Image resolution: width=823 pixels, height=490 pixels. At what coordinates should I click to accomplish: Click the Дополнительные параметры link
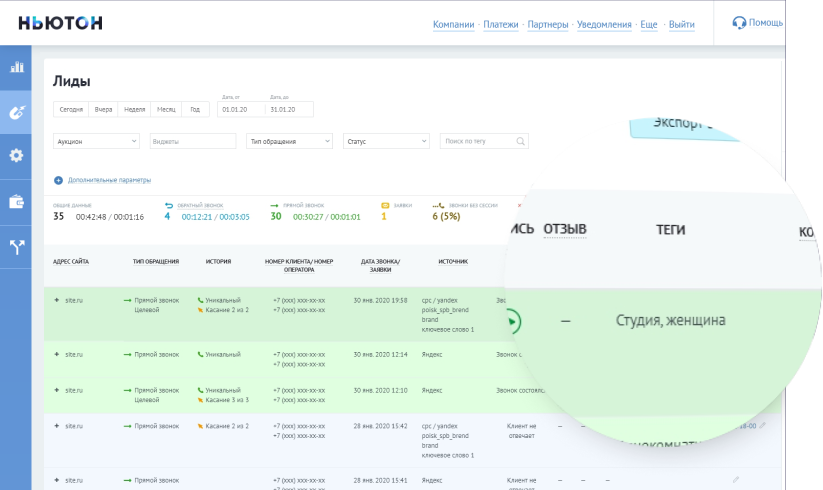pos(109,180)
